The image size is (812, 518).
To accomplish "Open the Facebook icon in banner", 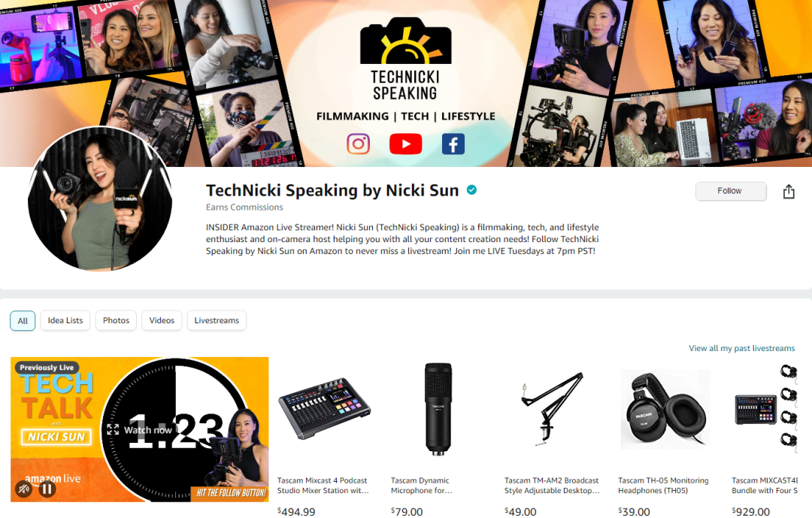I will 453,144.
